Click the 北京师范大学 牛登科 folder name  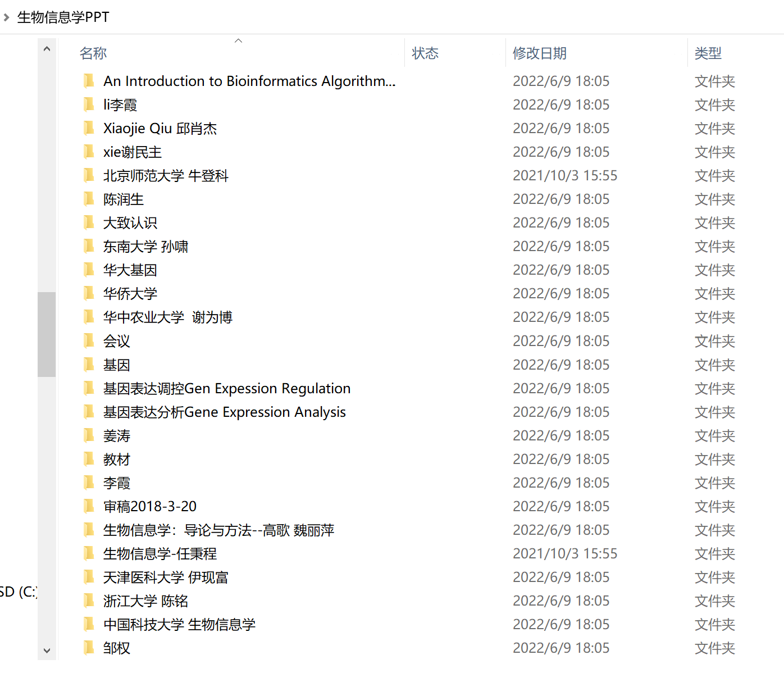(x=166, y=175)
